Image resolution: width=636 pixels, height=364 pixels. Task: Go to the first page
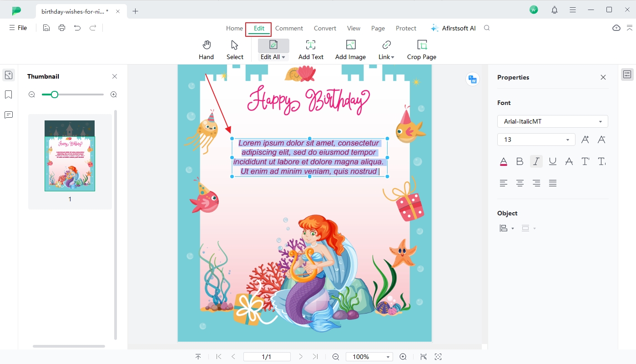tap(219, 357)
